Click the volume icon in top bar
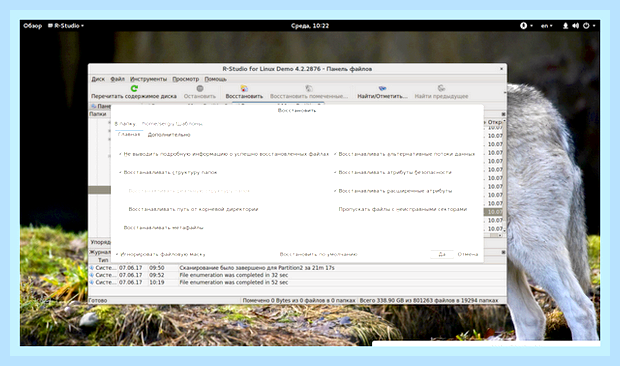The height and width of the screenshot is (366, 620). click(x=575, y=26)
